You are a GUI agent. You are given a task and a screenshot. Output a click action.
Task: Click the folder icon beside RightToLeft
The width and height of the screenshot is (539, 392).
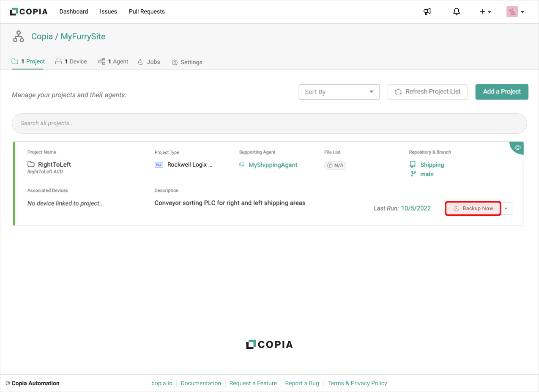coord(31,164)
